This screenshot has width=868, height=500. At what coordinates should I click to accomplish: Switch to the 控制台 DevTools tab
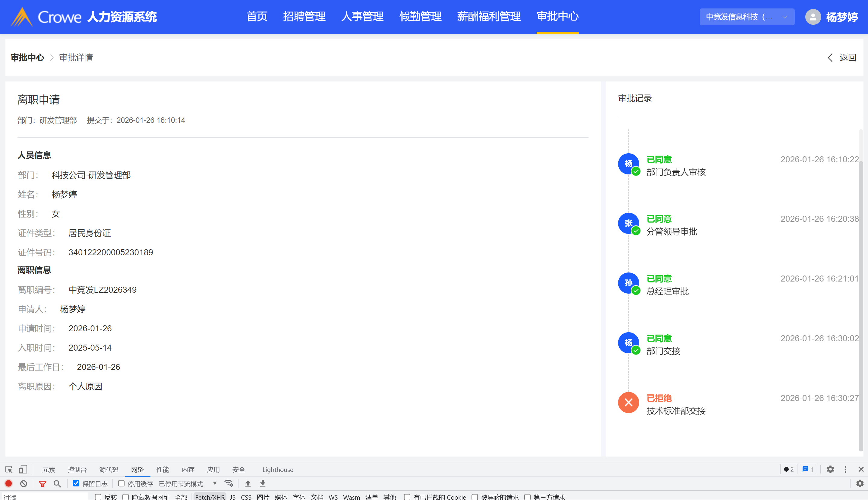(x=77, y=470)
